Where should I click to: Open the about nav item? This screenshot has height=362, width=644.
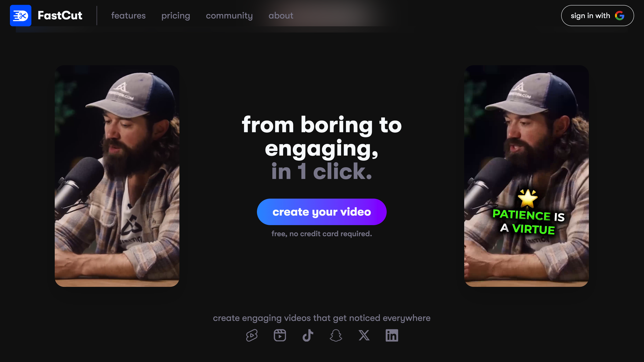(x=281, y=16)
